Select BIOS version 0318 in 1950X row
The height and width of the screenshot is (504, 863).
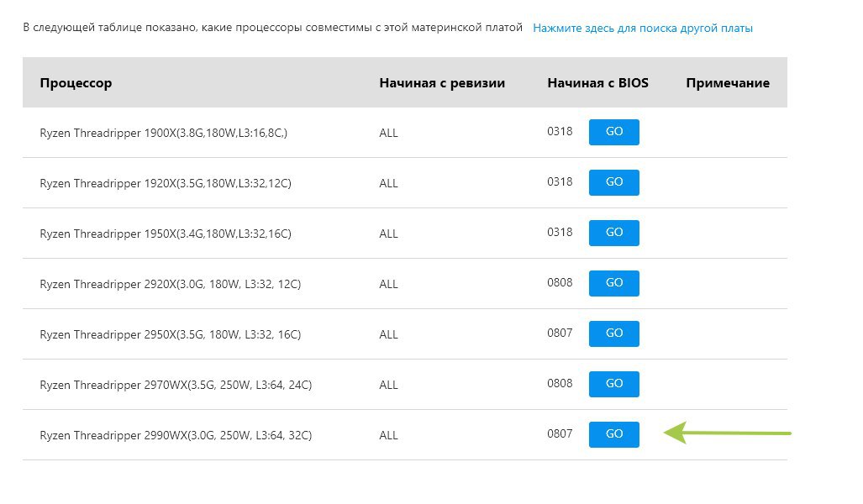560,232
